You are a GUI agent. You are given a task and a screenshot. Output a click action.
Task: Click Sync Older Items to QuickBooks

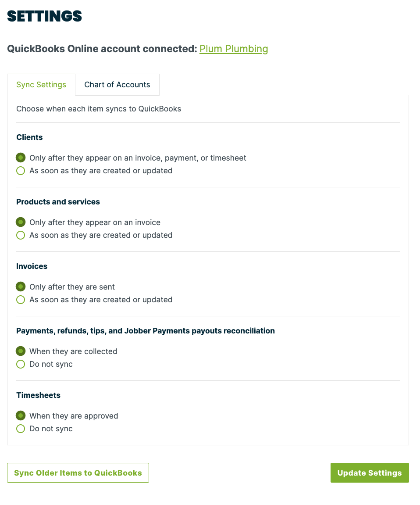(x=78, y=473)
